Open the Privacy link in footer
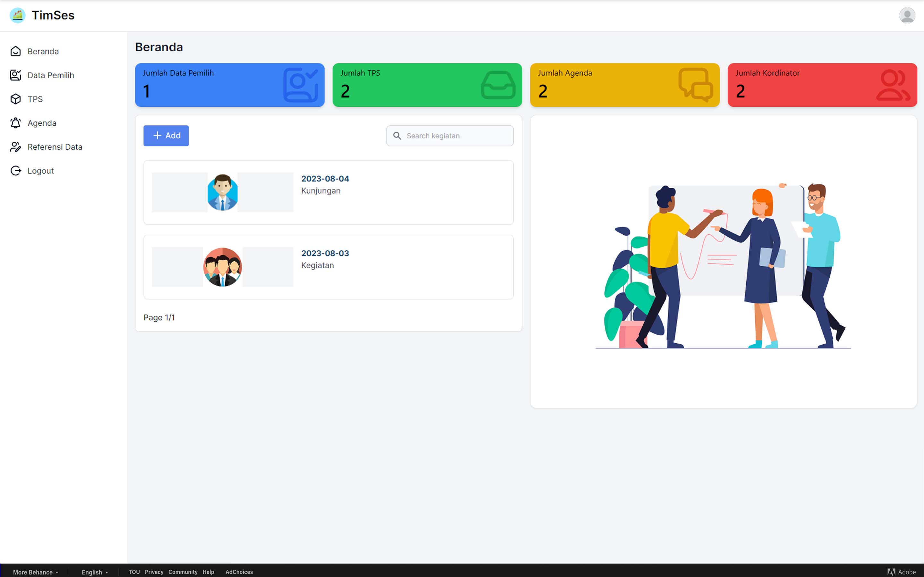 pyautogui.click(x=154, y=572)
